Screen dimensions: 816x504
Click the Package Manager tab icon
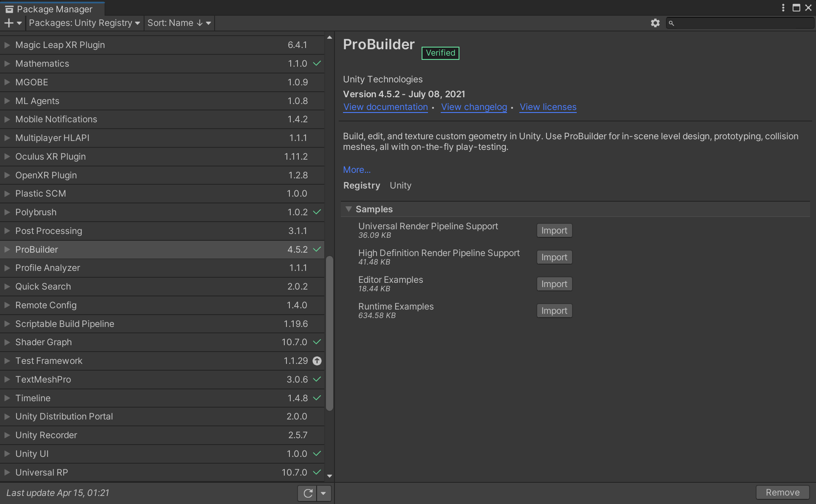click(9, 9)
